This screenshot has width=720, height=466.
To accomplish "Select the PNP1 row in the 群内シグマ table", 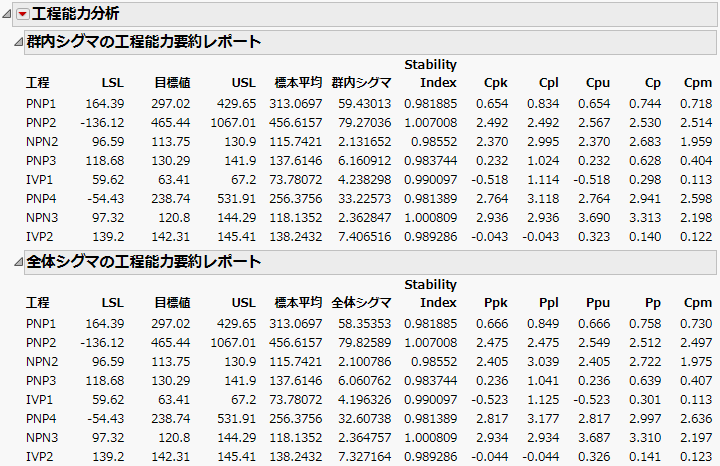I will (x=43, y=103).
